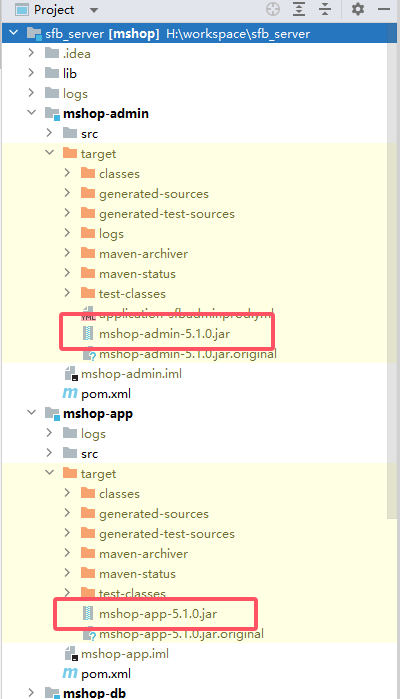Click the orange target folder icon in mshop-app
Image resolution: width=400 pixels, height=699 pixels.
pyautogui.click(x=70, y=473)
